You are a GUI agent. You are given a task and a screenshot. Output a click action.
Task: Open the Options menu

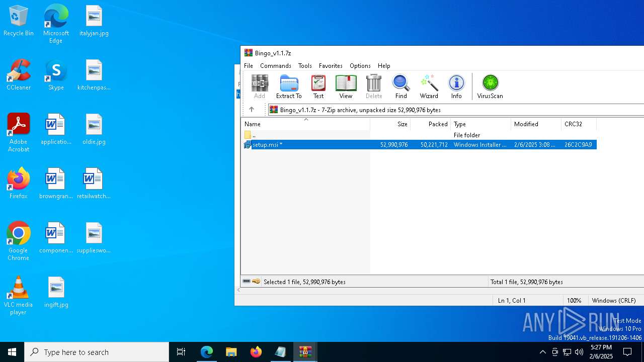[x=360, y=66]
